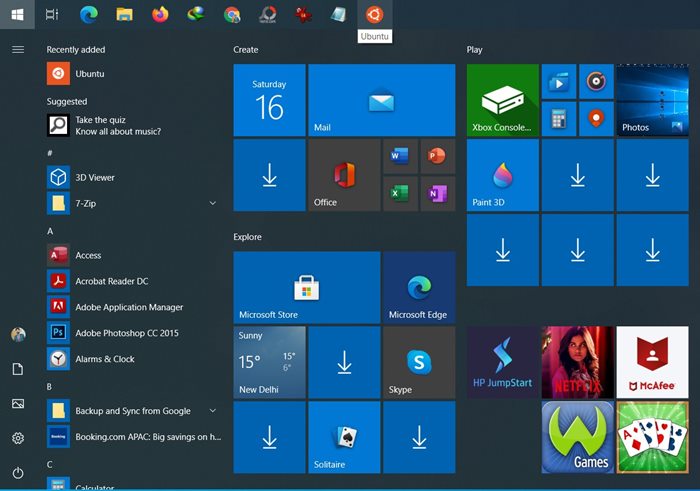Open the Netflix tile
Image resolution: width=700 pixels, height=491 pixels.
(x=578, y=362)
